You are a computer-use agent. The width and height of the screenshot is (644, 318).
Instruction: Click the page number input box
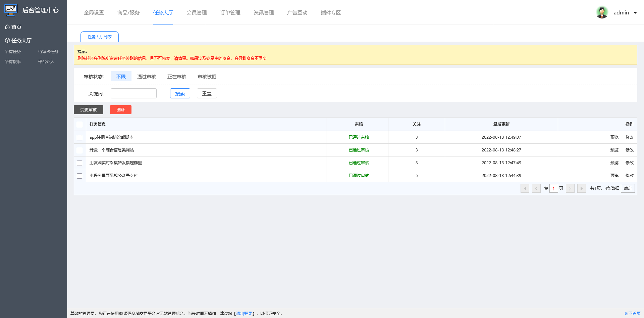pyautogui.click(x=554, y=188)
